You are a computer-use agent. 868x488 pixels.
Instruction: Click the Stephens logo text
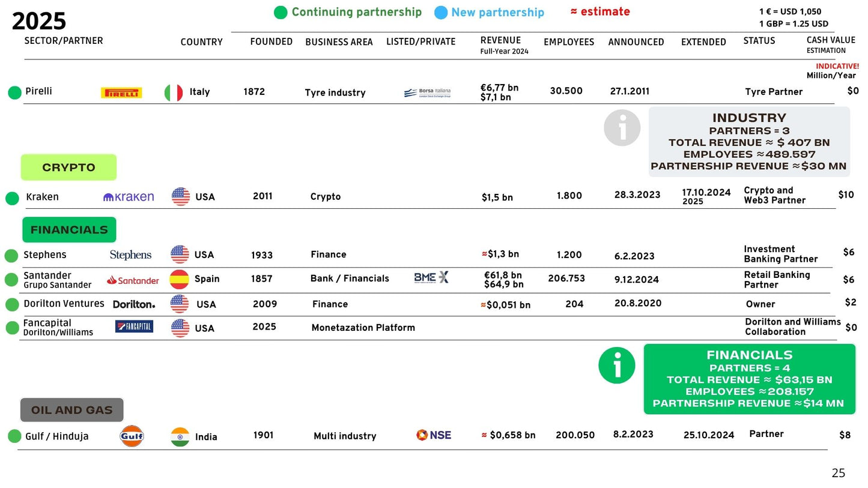[x=130, y=255]
